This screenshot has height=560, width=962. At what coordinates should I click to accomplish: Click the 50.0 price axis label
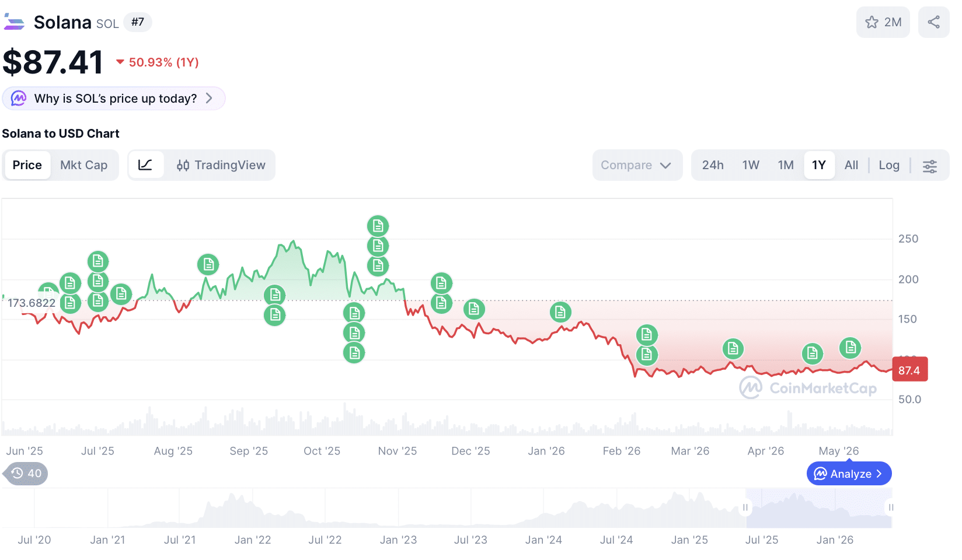click(x=909, y=400)
